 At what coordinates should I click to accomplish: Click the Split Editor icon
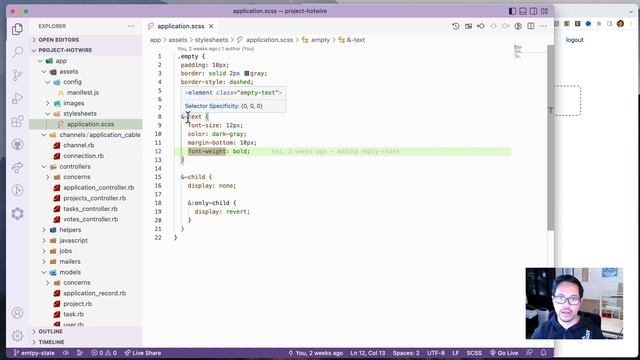click(531, 26)
